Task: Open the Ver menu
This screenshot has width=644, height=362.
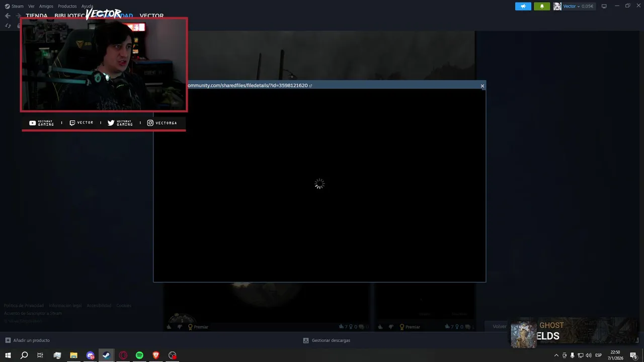Action: click(x=31, y=6)
